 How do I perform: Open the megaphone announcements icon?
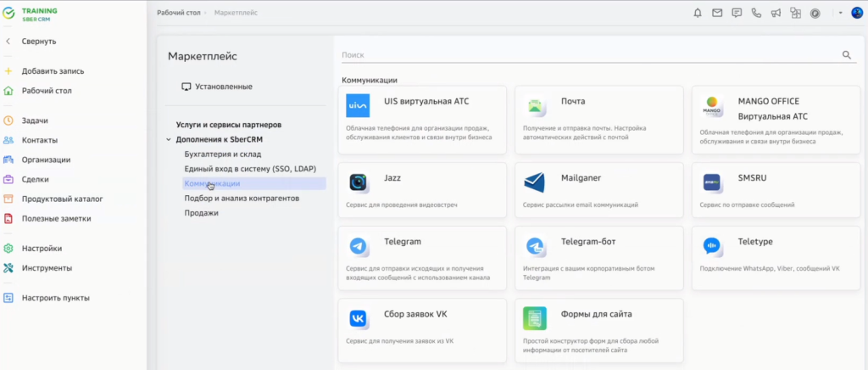click(x=776, y=13)
